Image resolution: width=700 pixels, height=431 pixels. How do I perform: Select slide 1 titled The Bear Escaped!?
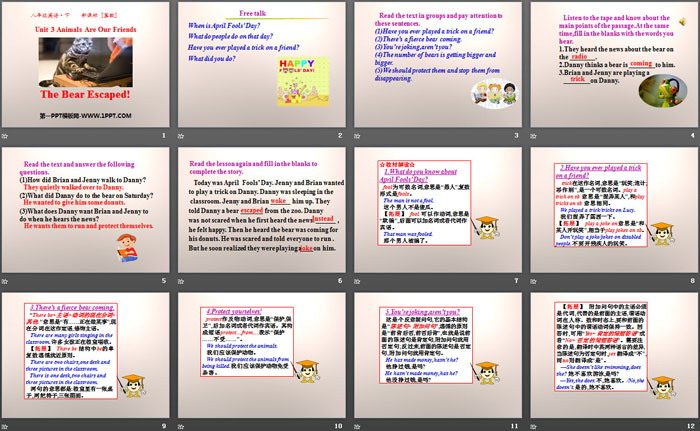(86, 65)
